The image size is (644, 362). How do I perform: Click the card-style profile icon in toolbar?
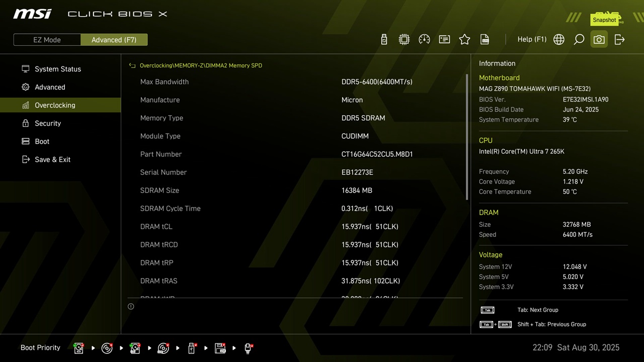coord(444,39)
